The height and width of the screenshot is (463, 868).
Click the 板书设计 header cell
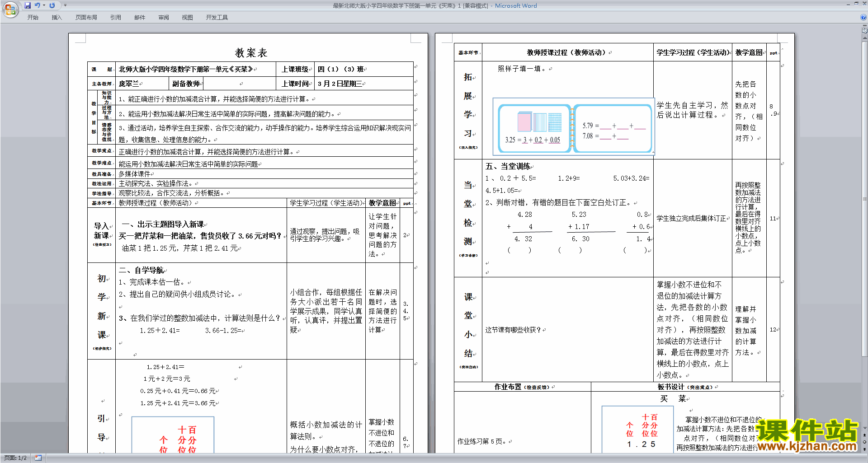(685, 387)
